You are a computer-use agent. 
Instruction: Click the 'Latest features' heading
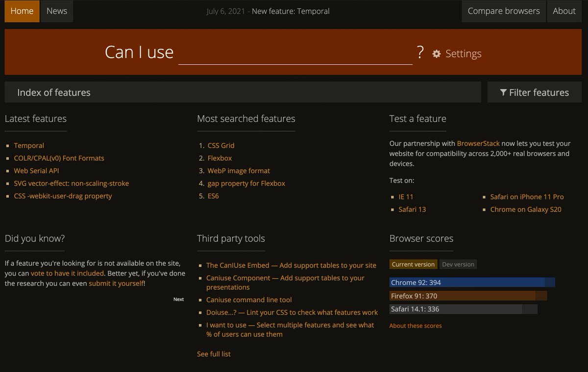pyautogui.click(x=36, y=118)
